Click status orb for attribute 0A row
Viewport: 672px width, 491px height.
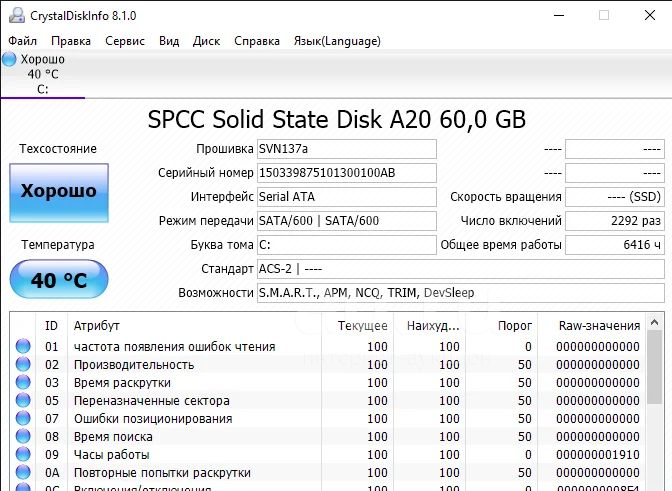pos(23,472)
